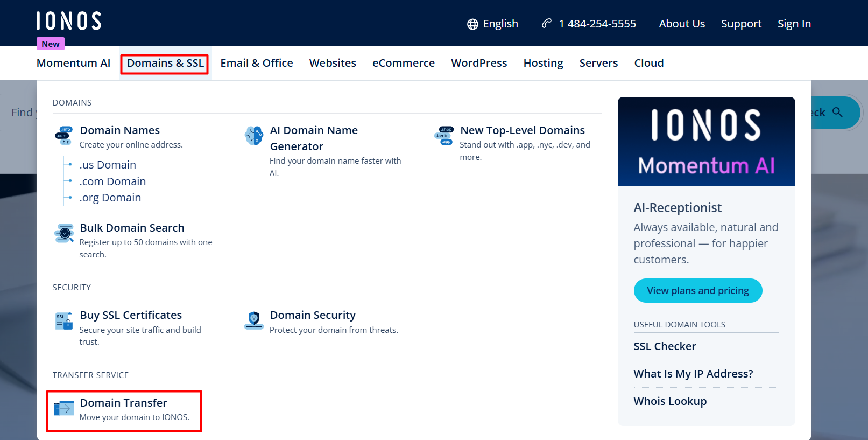Open SSL Checker tool
The width and height of the screenshot is (868, 440).
point(665,346)
